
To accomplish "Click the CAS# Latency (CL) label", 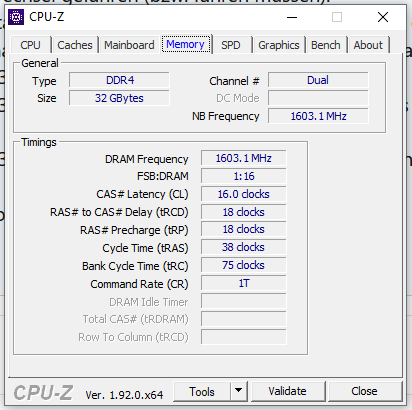I will click(142, 194).
